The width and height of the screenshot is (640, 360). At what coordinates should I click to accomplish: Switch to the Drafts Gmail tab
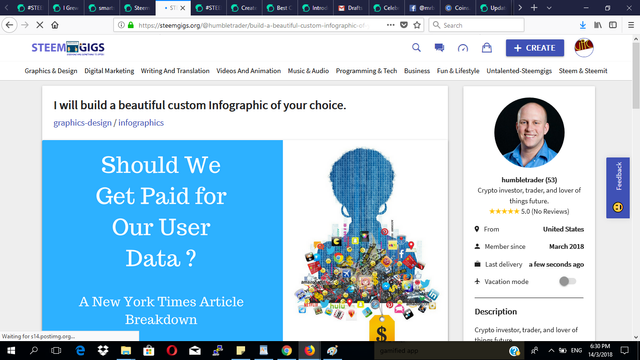point(351,8)
